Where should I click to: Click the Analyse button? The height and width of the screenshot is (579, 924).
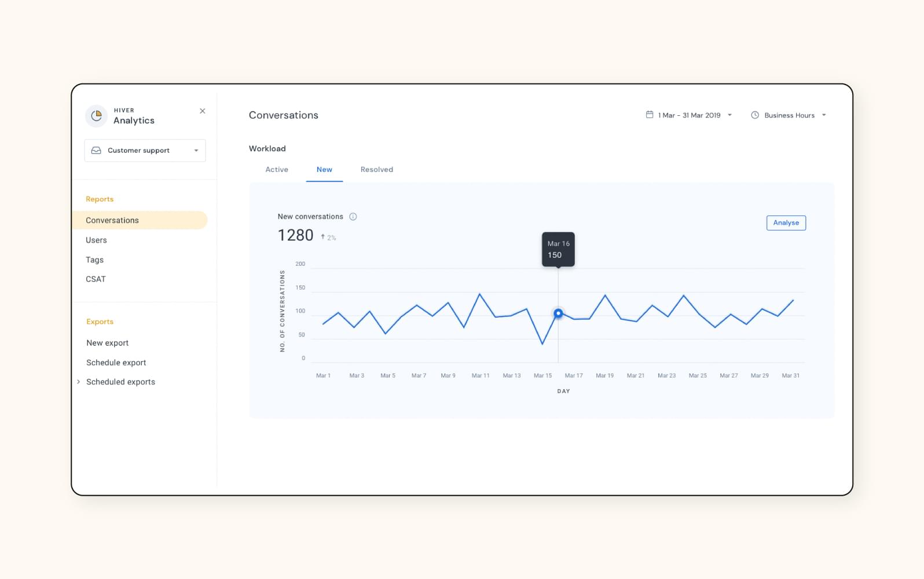(x=786, y=223)
